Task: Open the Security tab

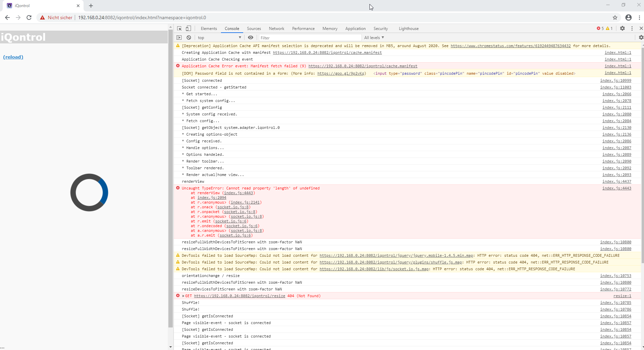Action: (381, 29)
